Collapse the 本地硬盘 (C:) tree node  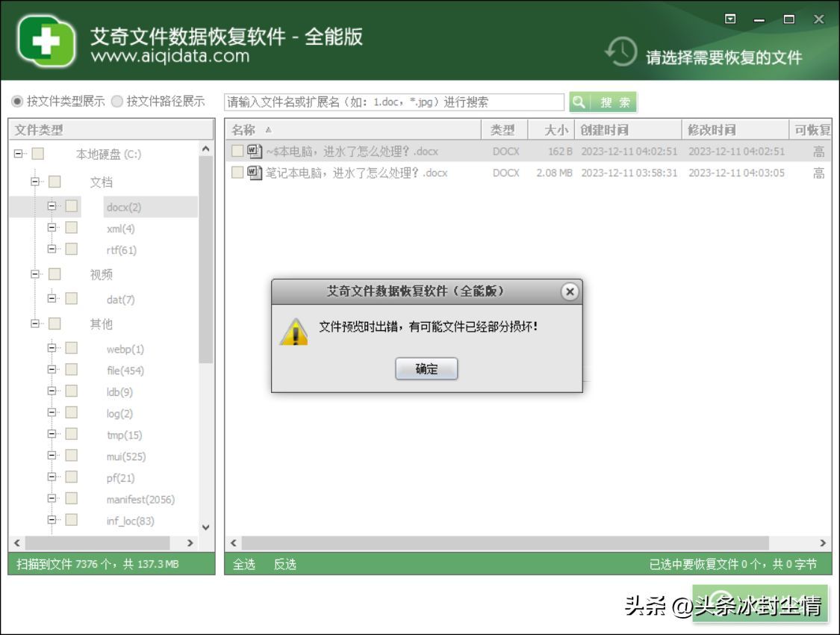(x=19, y=154)
